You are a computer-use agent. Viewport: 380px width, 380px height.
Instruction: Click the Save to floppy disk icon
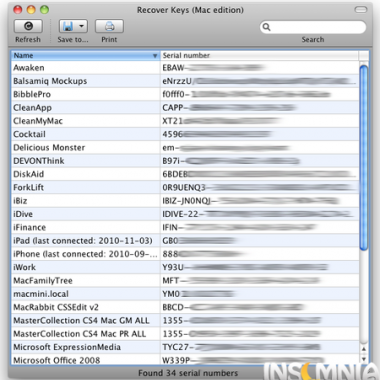tap(68, 26)
